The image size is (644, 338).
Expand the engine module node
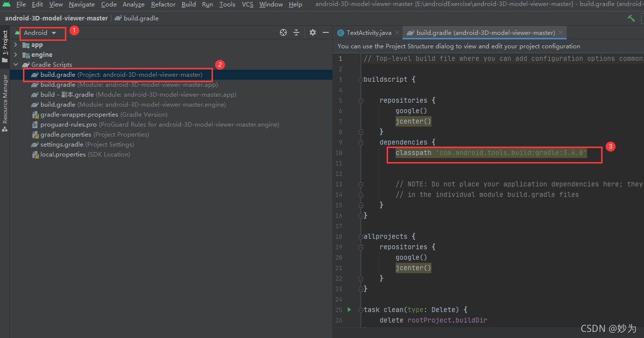tap(15, 55)
